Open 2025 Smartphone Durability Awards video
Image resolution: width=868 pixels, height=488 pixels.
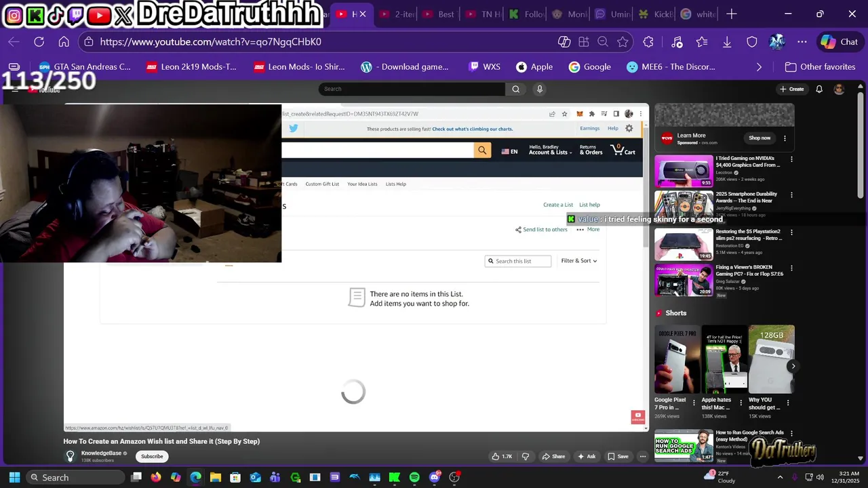pyautogui.click(x=684, y=207)
